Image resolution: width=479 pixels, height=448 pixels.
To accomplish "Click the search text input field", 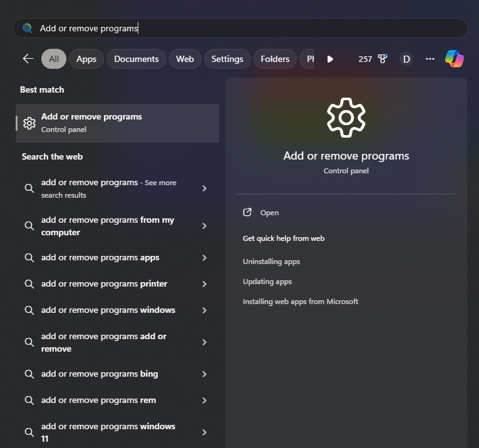I will (x=250, y=28).
